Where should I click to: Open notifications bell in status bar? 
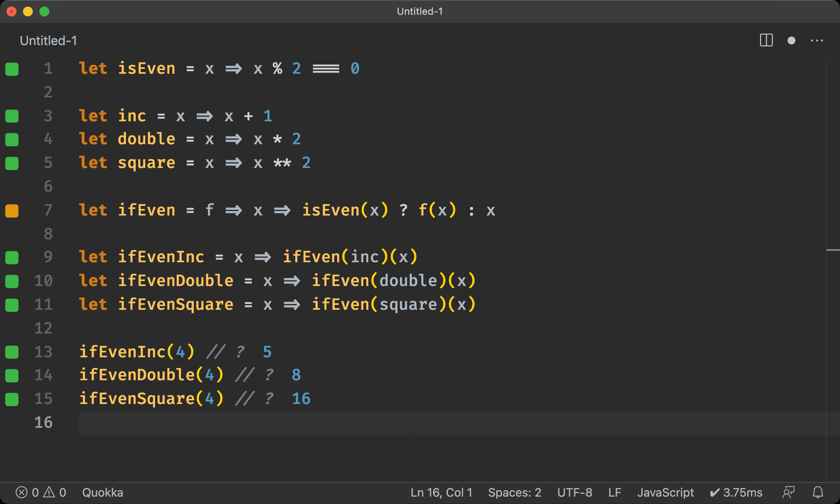click(818, 492)
